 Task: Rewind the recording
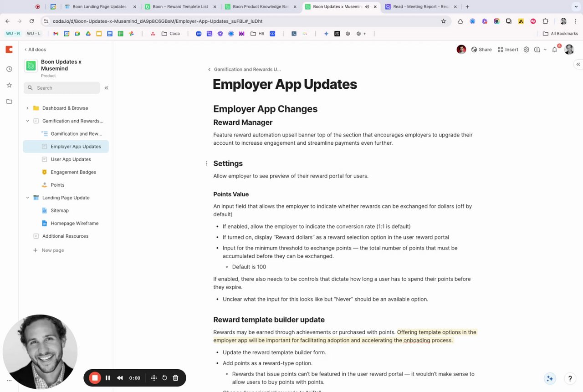120,378
